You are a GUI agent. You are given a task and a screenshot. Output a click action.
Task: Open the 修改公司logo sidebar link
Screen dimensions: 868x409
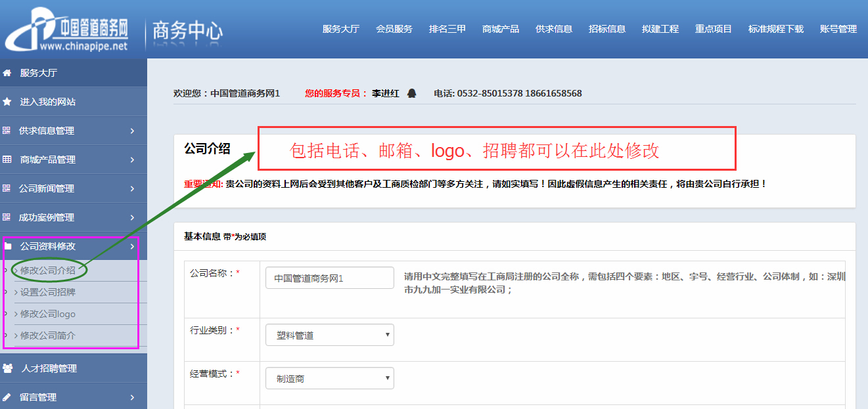coord(48,314)
